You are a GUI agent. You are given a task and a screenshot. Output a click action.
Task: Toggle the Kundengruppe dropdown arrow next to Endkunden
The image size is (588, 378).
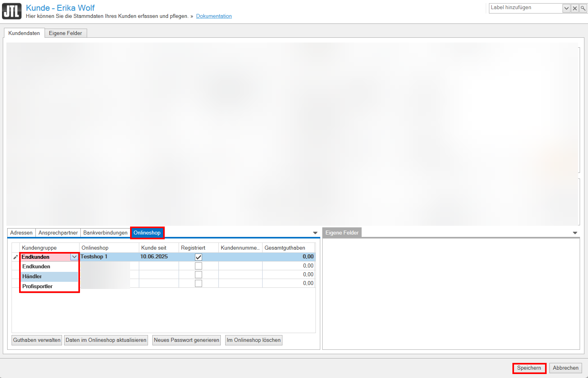(x=74, y=257)
